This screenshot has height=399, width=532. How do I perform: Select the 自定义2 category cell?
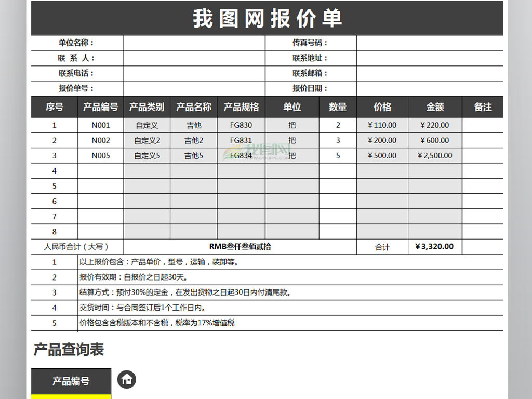pyautogui.click(x=147, y=140)
